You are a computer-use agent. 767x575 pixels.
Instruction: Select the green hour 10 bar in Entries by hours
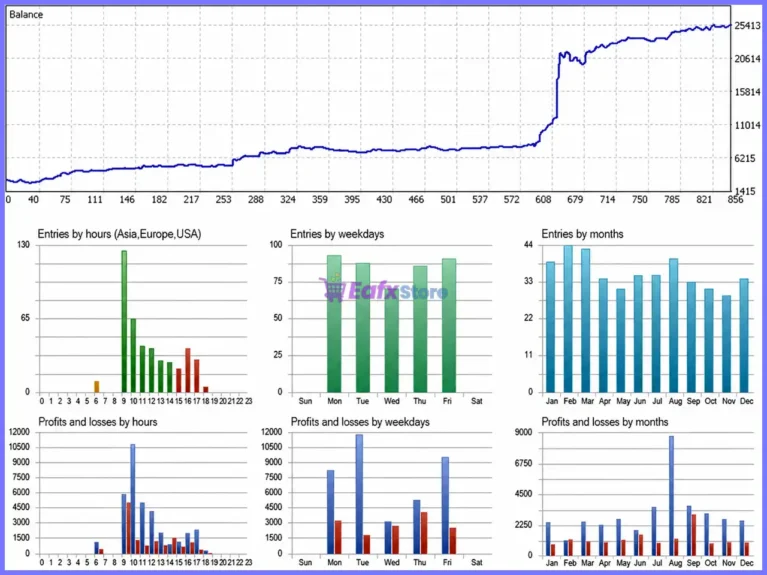pos(133,356)
